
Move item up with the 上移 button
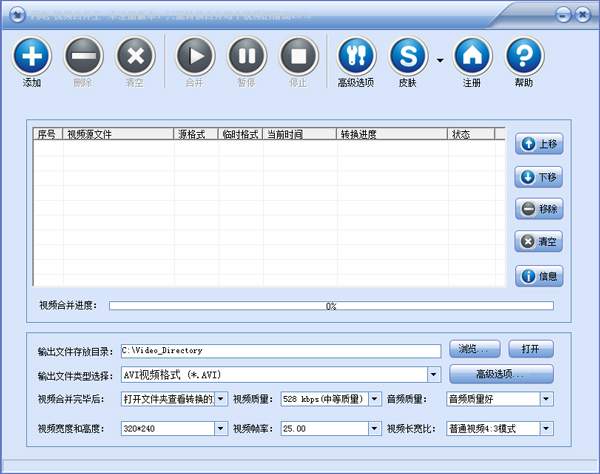coord(539,144)
